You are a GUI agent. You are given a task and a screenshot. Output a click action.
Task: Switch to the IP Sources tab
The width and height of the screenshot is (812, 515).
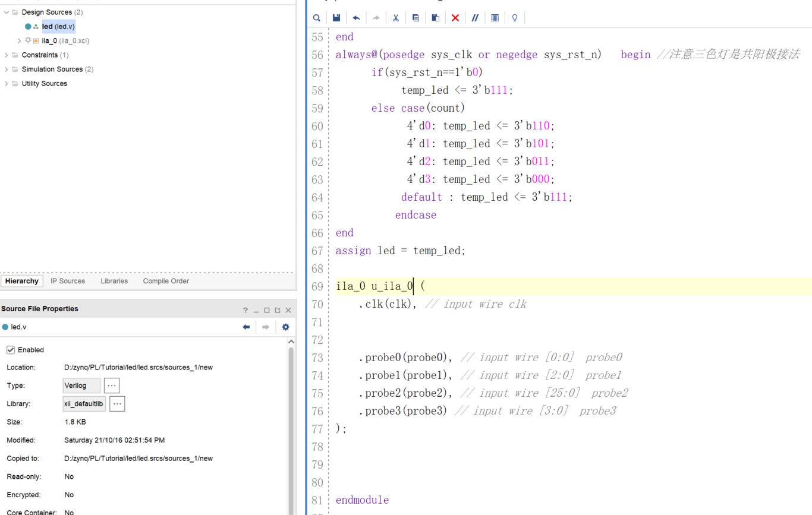pos(67,281)
